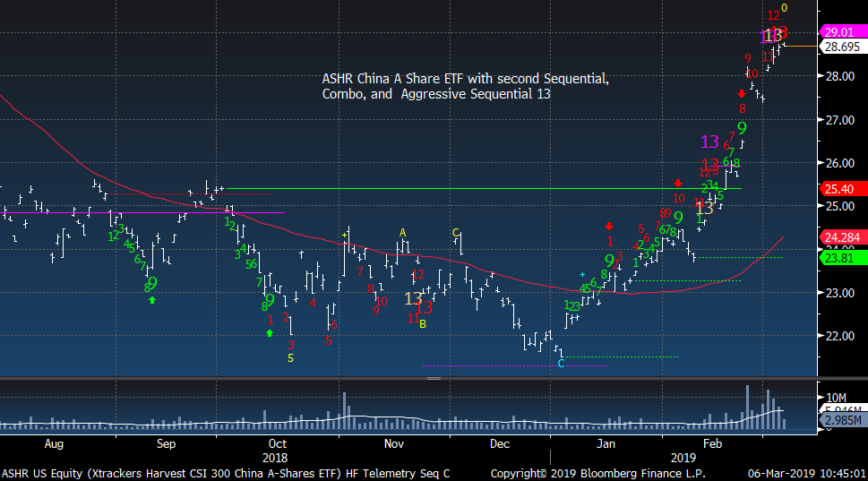Click the 2019 year label
The width and height of the screenshot is (868, 481).
click(683, 459)
